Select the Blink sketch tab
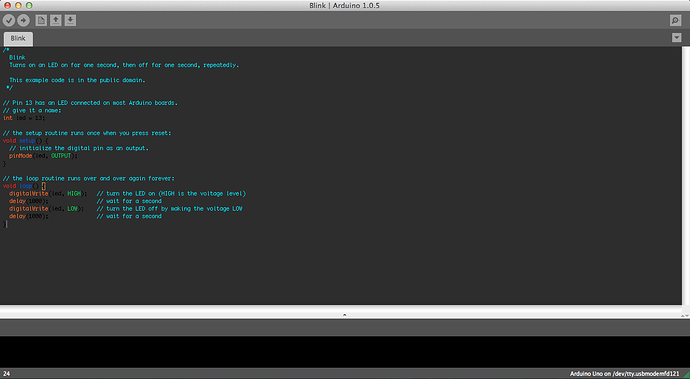 click(18, 39)
